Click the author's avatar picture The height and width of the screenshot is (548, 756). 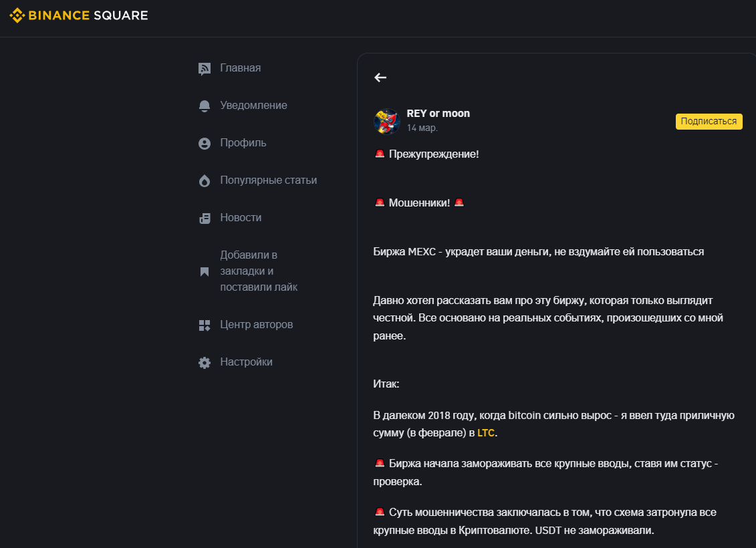point(387,121)
